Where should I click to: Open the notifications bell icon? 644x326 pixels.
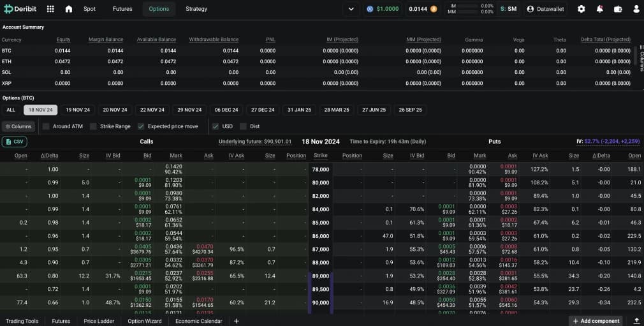(x=599, y=9)
